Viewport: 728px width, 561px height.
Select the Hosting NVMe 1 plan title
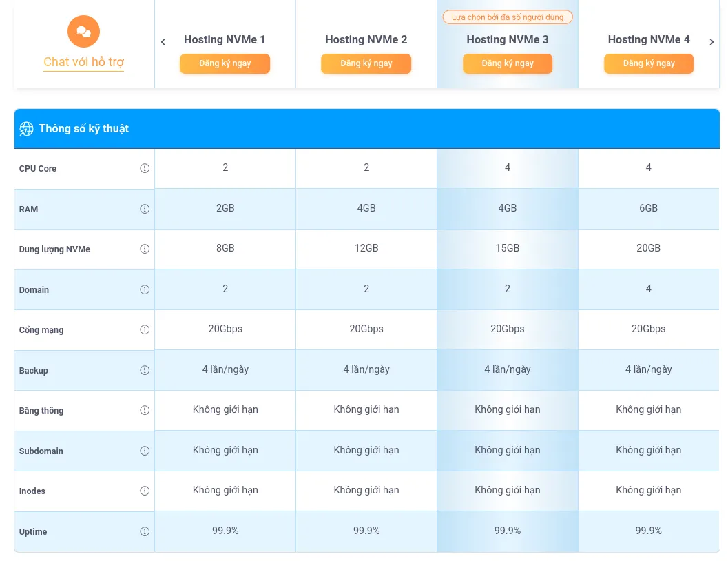pyautogui.click(x=225, y=40)
